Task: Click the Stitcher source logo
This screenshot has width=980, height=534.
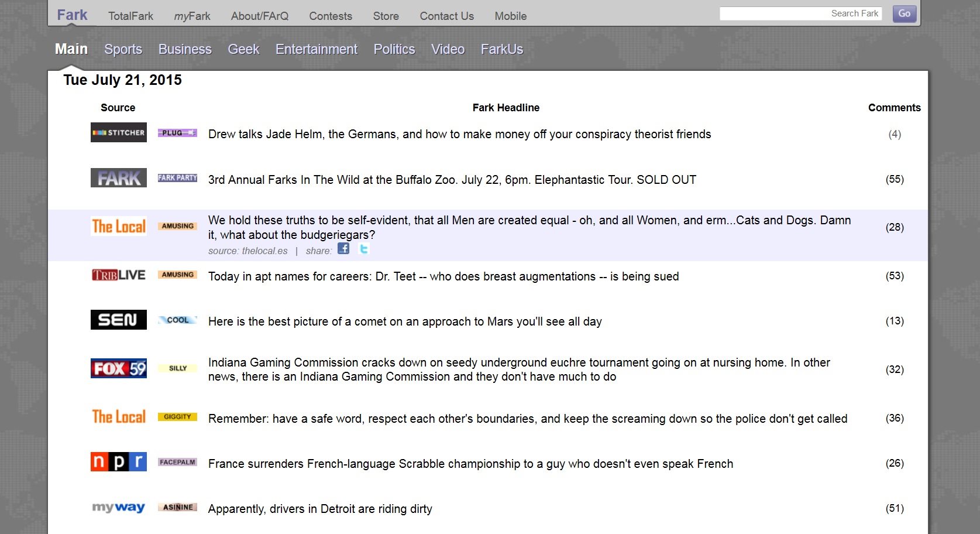Action: pyautogui.click(x=118, y=132)
